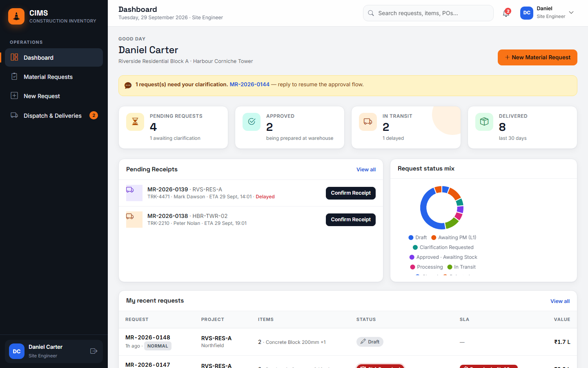Image resolution: width=588 pixels, height=368 pixels.
Task: Click the truck icon for MR-2026-0138
Action: [x=130, y=216]
